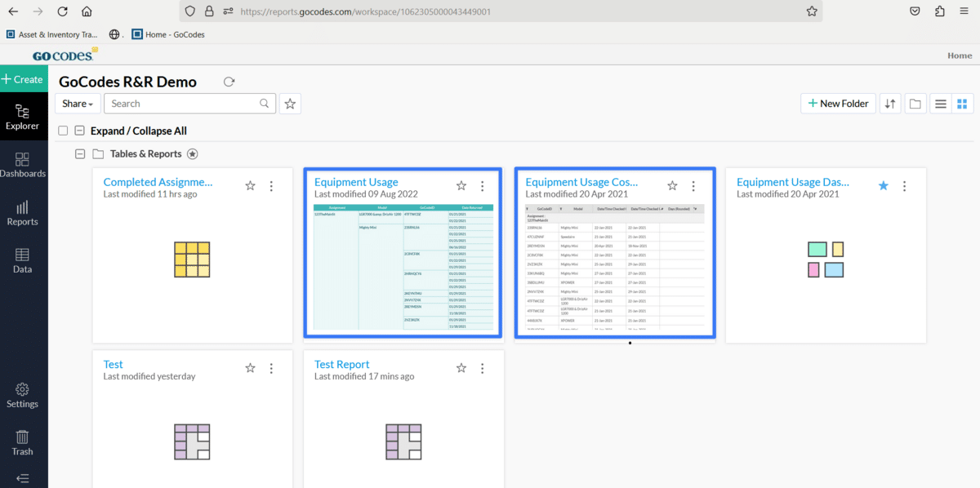Viewport: 980px width, 488px height.
Task: Click the New Folder button
Action: click(x=839, y=104)
